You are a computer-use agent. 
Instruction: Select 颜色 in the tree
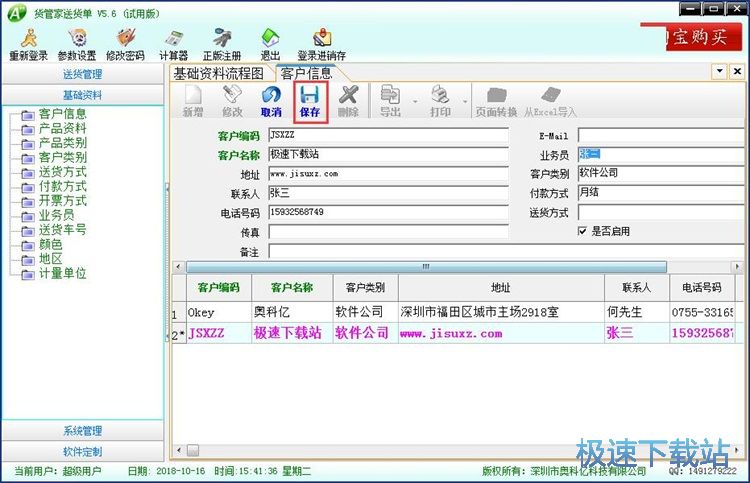(51, 244)
